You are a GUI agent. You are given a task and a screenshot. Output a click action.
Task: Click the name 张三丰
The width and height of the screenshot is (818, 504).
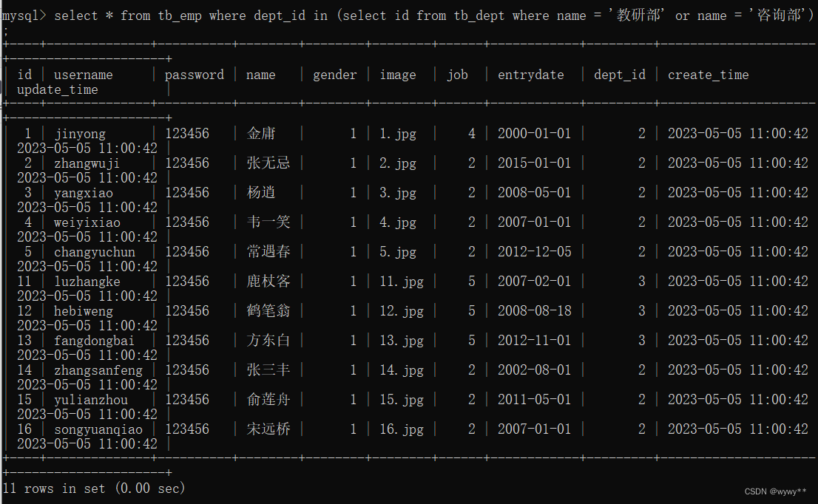[x=268, y=370]
